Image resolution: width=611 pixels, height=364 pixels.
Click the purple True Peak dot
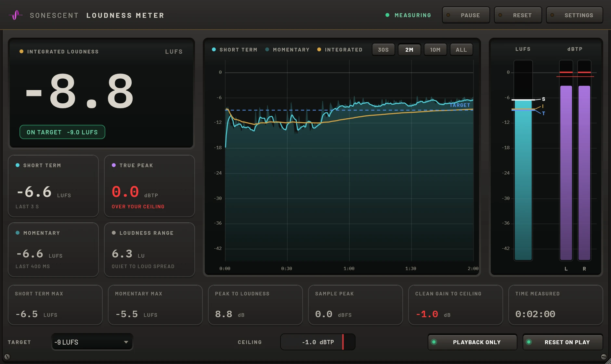114,165
